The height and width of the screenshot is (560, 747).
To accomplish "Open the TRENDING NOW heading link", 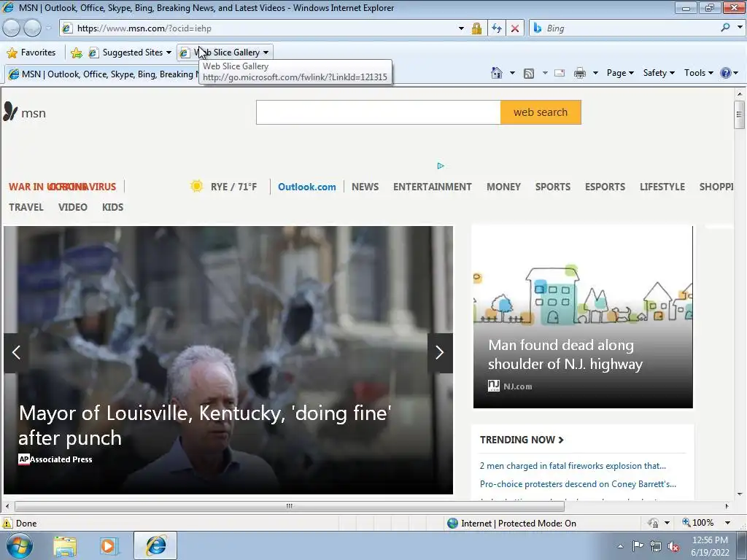I will tap(522, 440).
